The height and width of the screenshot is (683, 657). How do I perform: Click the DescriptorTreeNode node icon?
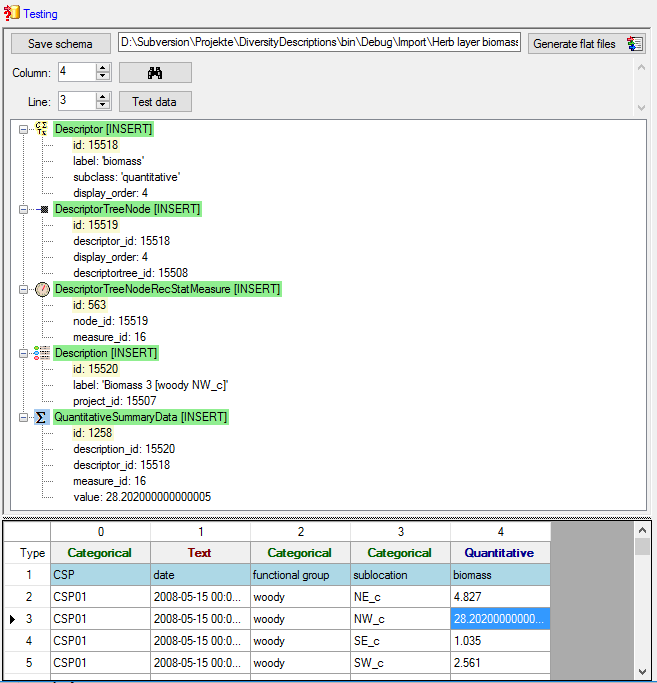[x=42, y=209]
